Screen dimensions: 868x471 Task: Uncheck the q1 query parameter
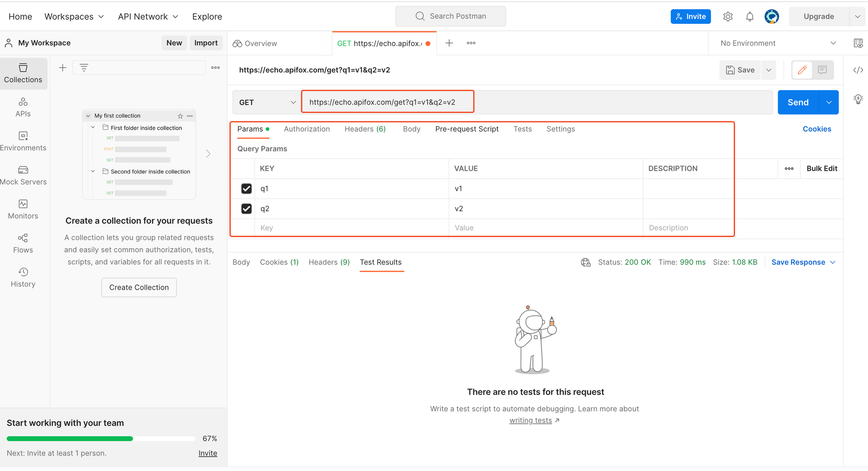point(246,189)
